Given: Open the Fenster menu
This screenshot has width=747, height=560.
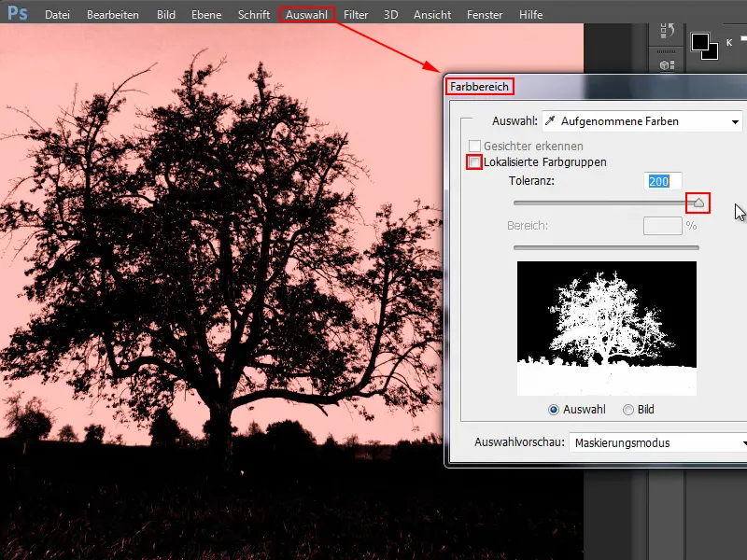Looking at the screenshot, I should [x=485, y=15].
